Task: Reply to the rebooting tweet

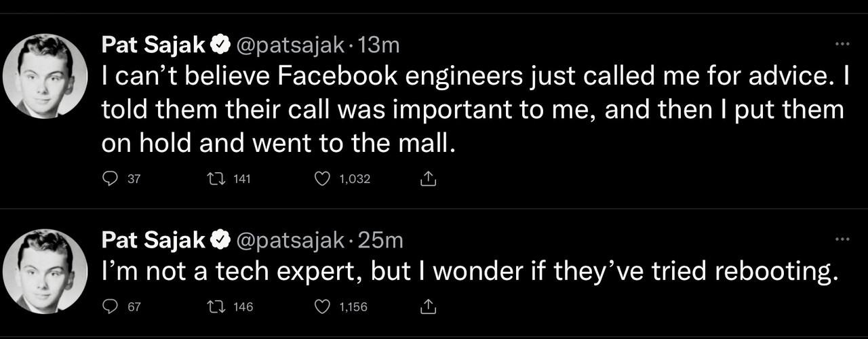Action: tap(110, 307)
